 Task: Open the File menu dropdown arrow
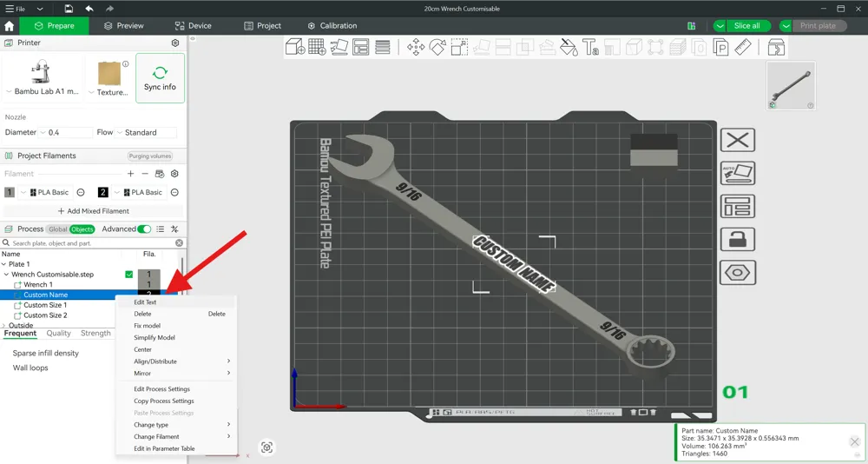[x=40, y=9]
